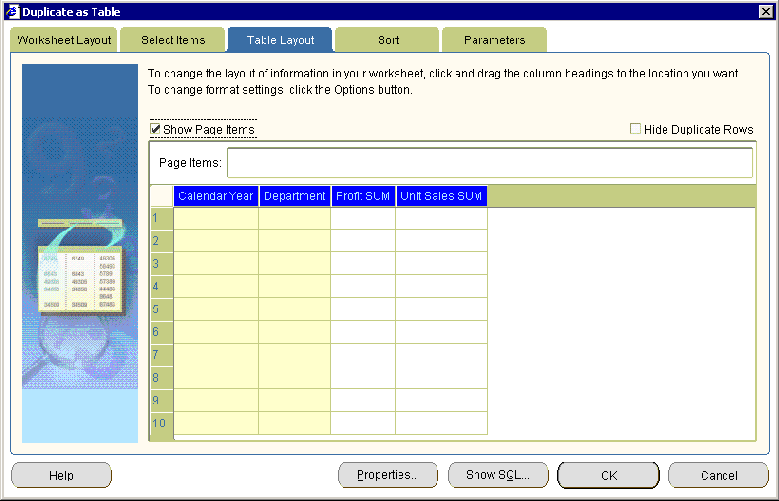Select row number 2 header
Image resolution: width=779 pixels, height=501 pixels.
coord(162,241)
